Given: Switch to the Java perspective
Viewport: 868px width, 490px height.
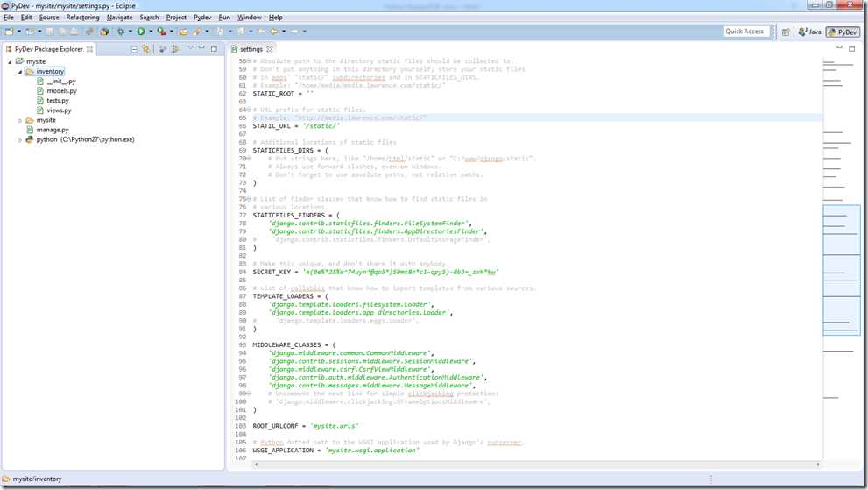Looking at the screenshot, I should coord(809,32).
